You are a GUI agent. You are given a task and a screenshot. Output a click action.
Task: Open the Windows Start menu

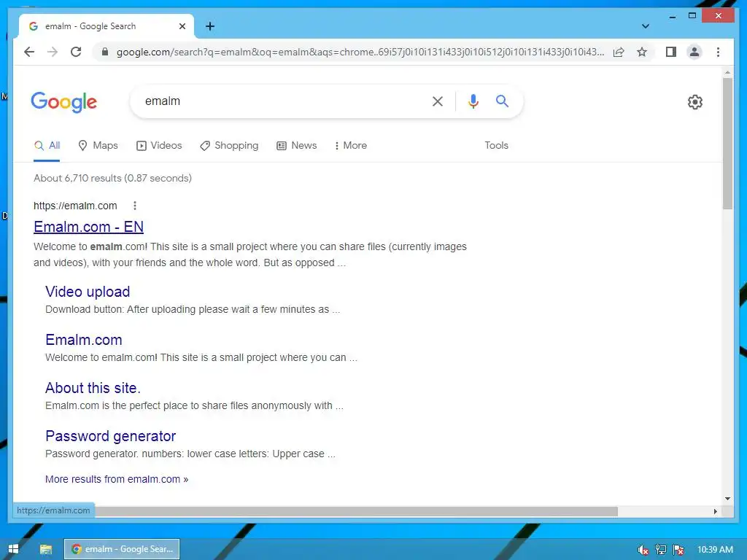point(13,549)
